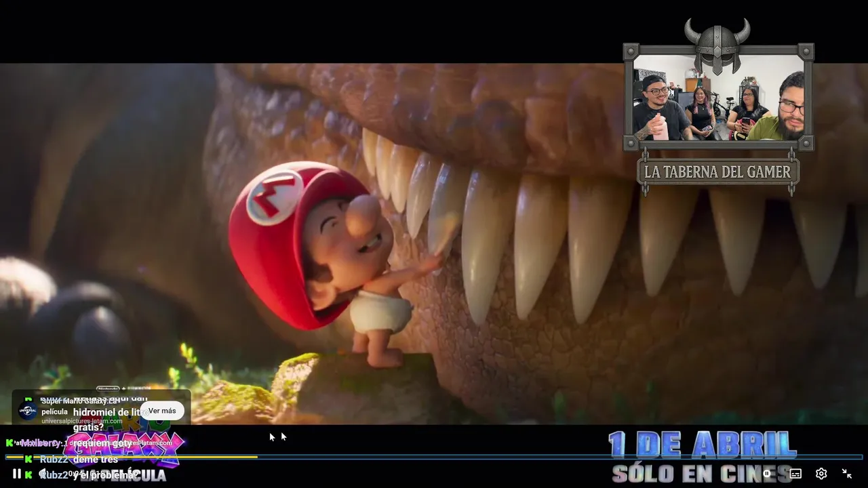Pause the video with the pause button
868x488 pixels.
click(x=17, y=474)
